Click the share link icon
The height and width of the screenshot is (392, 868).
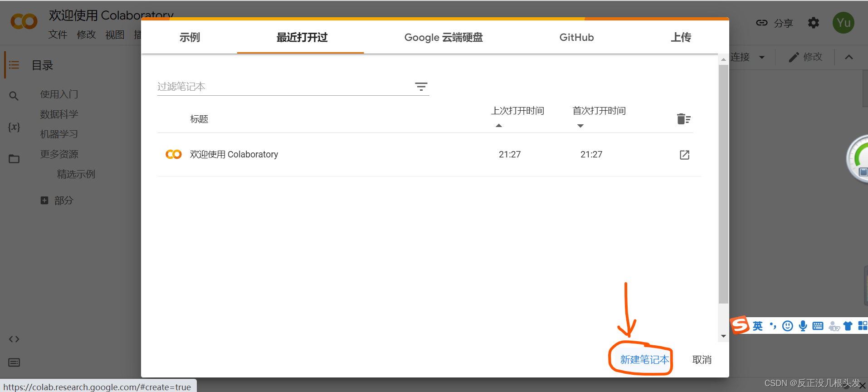[762, 23]
